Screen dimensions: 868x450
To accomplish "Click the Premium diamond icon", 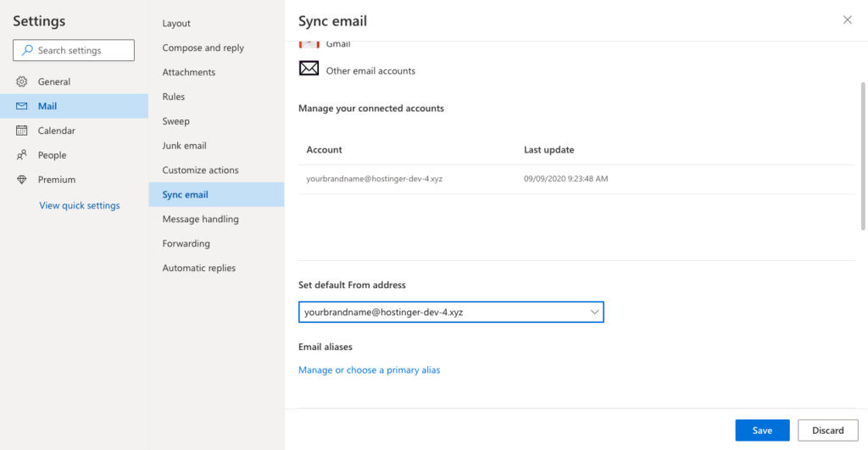I will [x=21, y=180].
